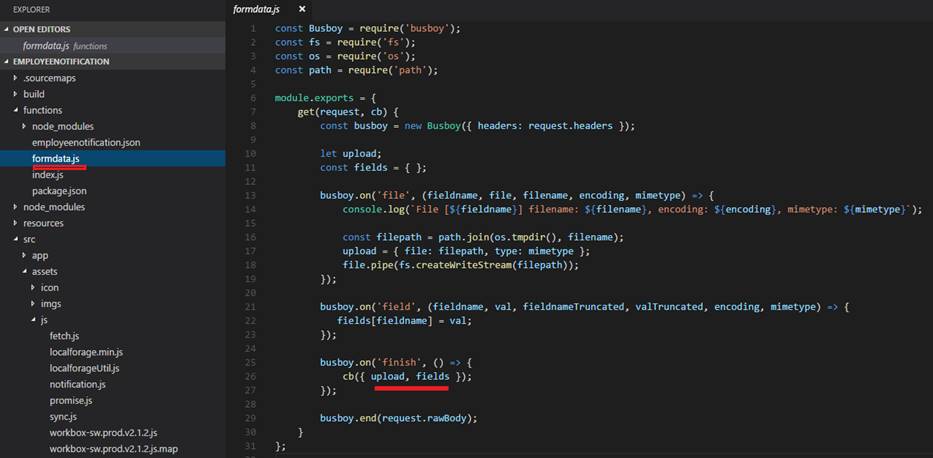Collapse the OPEN EDITORS section
The width and height of the screenshot is (933, 458).
tap(7, 29)
